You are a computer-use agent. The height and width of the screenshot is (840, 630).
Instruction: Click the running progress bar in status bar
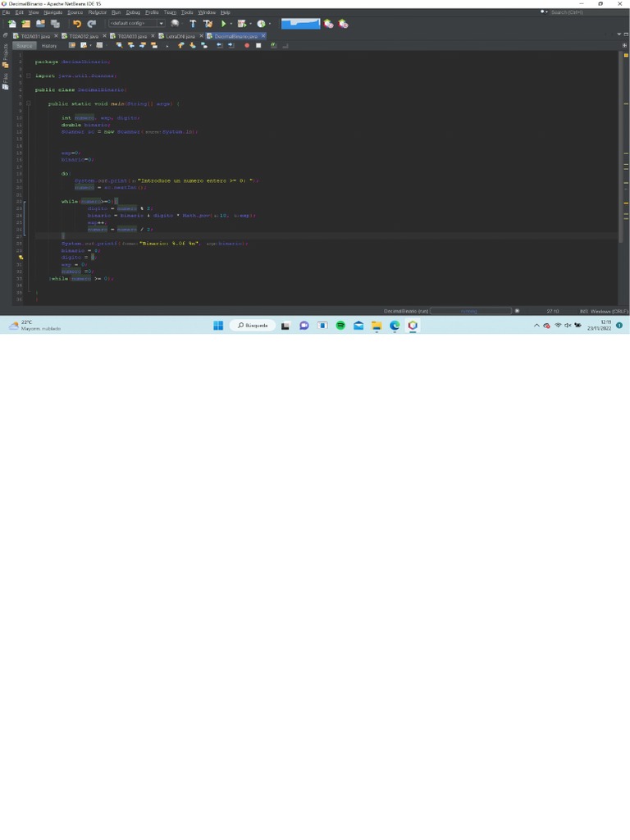click(470, 311)
